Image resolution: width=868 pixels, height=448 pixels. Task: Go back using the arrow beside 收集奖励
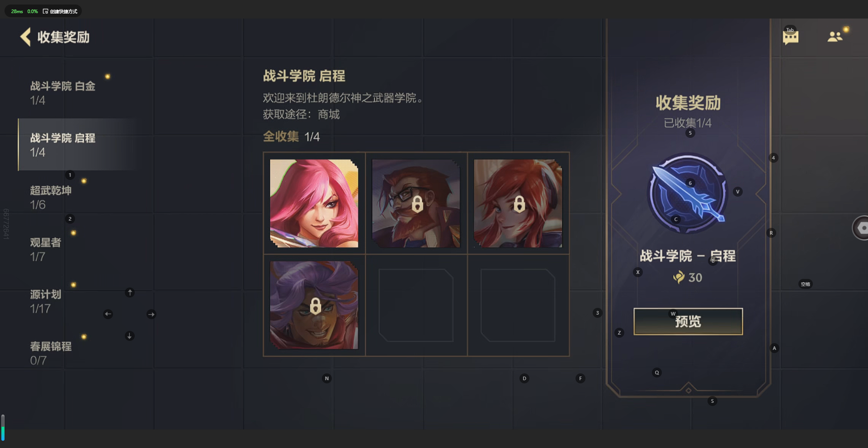[x=26, y=37]
